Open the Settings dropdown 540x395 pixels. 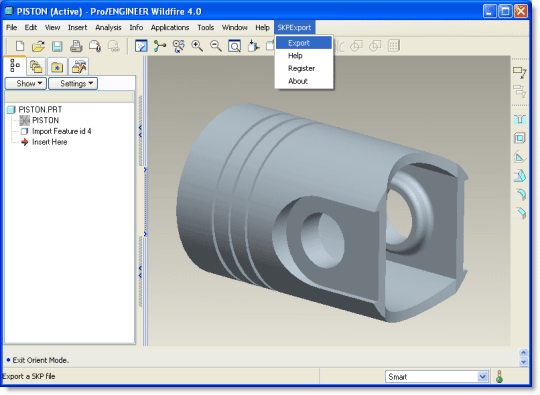click(x=73, y=83)
